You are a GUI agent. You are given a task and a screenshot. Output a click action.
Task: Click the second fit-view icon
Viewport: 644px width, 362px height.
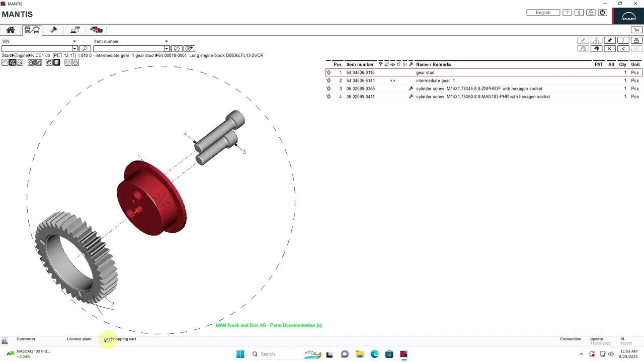[38, 62]
